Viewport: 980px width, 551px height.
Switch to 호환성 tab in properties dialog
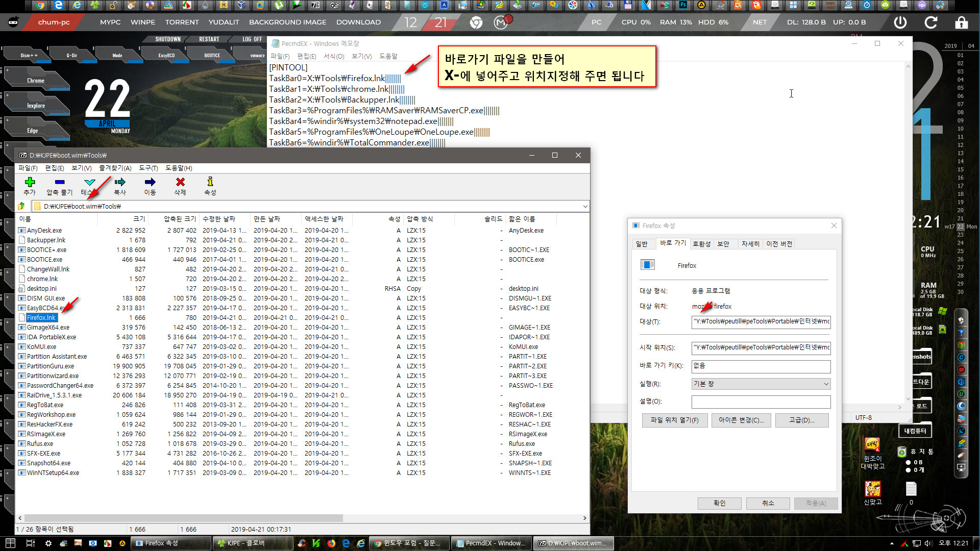tap(701, 244)
